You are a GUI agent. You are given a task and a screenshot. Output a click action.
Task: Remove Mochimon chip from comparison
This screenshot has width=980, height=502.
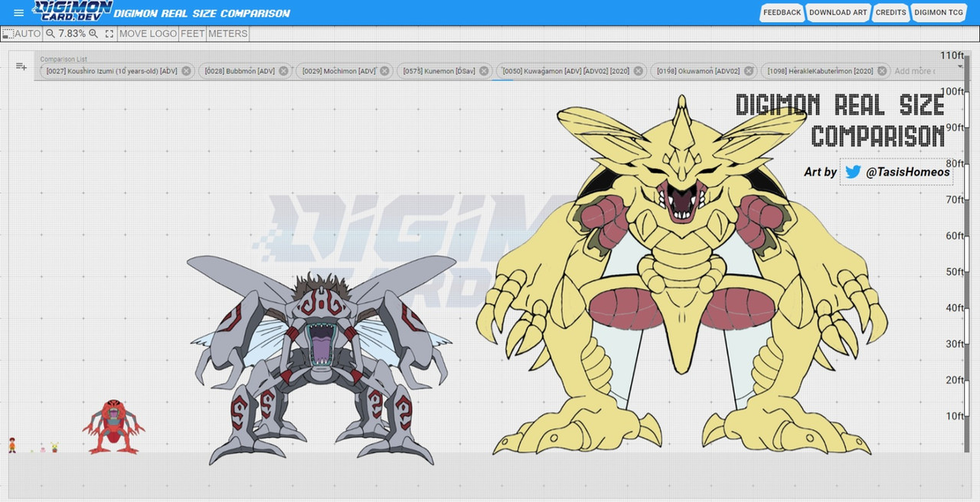384,71
